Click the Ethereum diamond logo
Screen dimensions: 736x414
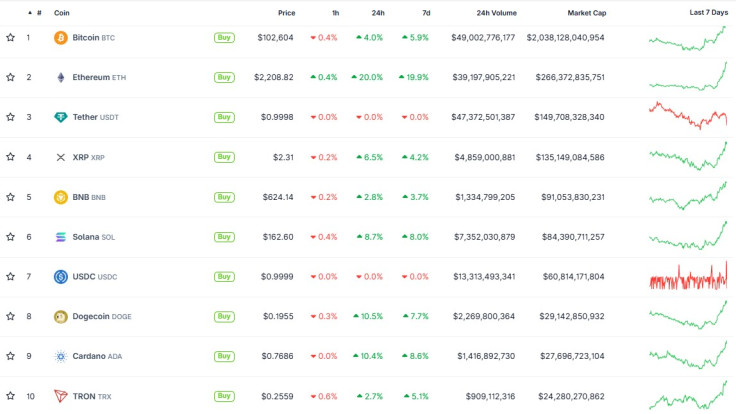point(61,77)
